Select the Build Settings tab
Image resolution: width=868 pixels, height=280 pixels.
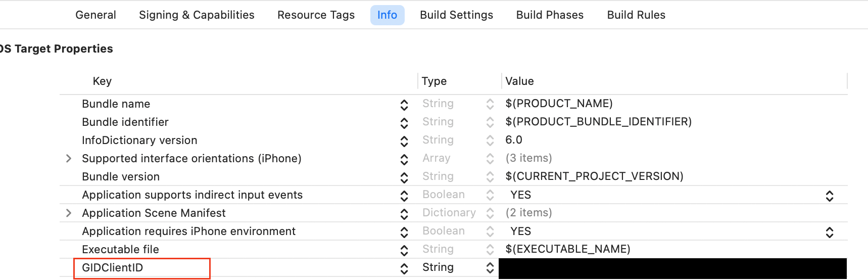[x=456, y=15]
